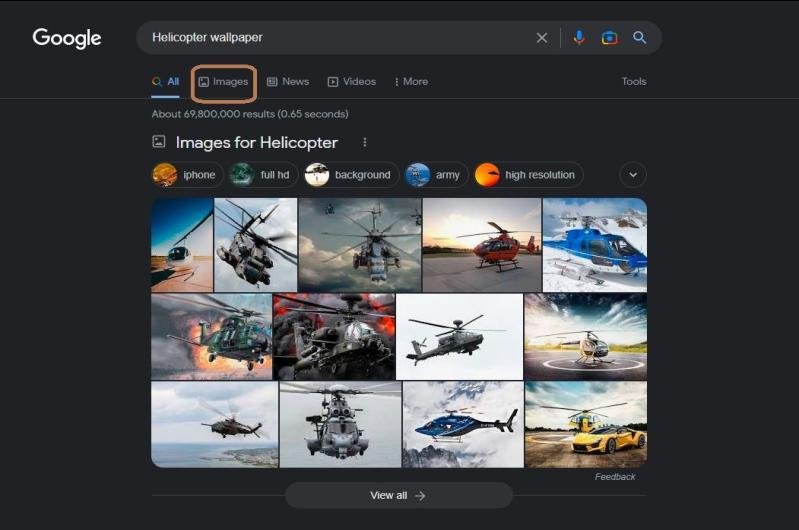Open the helicopter cockpit on runway image

182,245
